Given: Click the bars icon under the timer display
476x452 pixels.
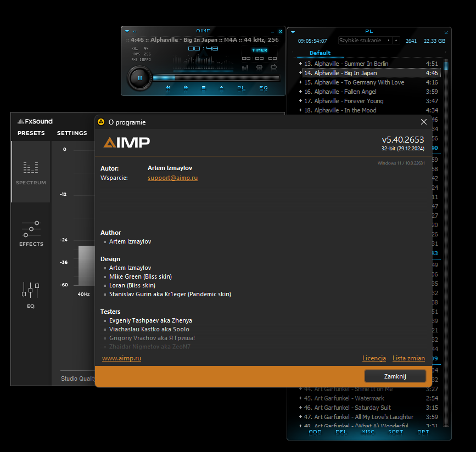Looking at the screenshot, I should tap(245, 67).
